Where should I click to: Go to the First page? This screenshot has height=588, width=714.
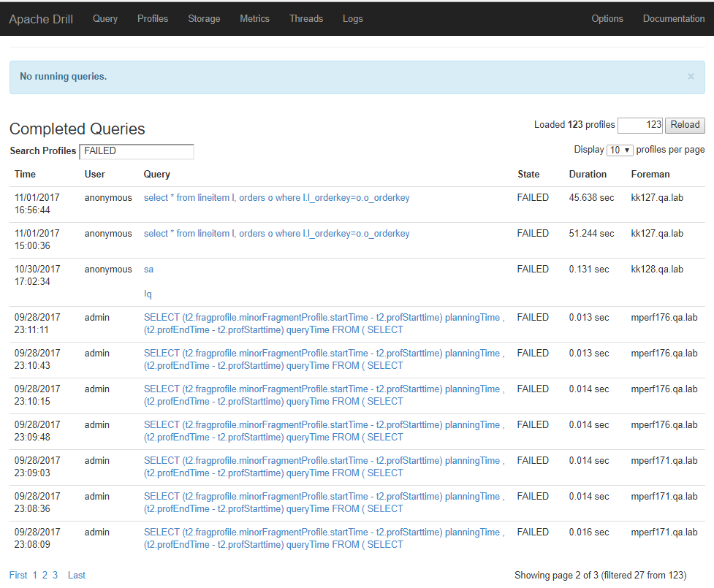(18, 576)
